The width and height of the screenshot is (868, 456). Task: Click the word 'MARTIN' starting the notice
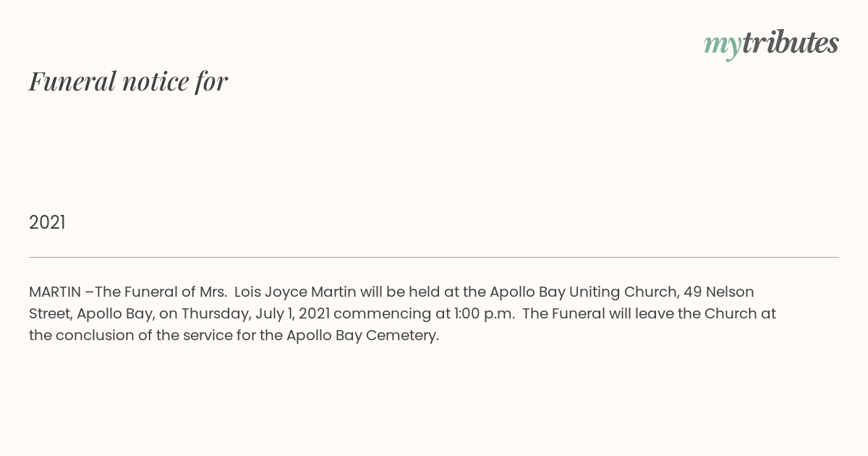click(x=55, y=292)
